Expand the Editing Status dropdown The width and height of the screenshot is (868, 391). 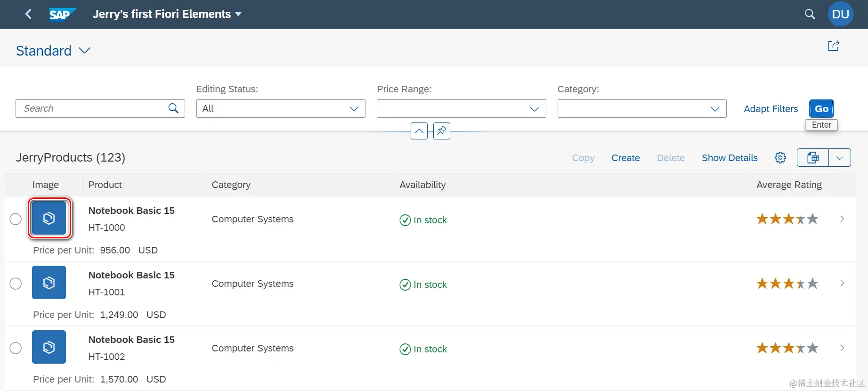pos(354,109)
